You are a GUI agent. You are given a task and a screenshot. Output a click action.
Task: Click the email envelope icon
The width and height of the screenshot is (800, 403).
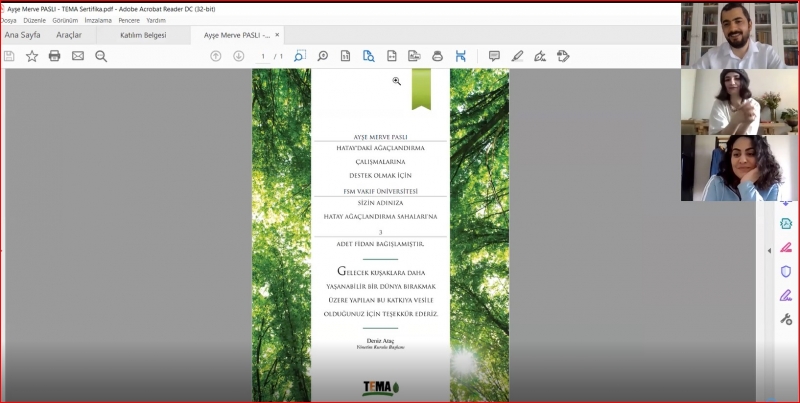78,56
